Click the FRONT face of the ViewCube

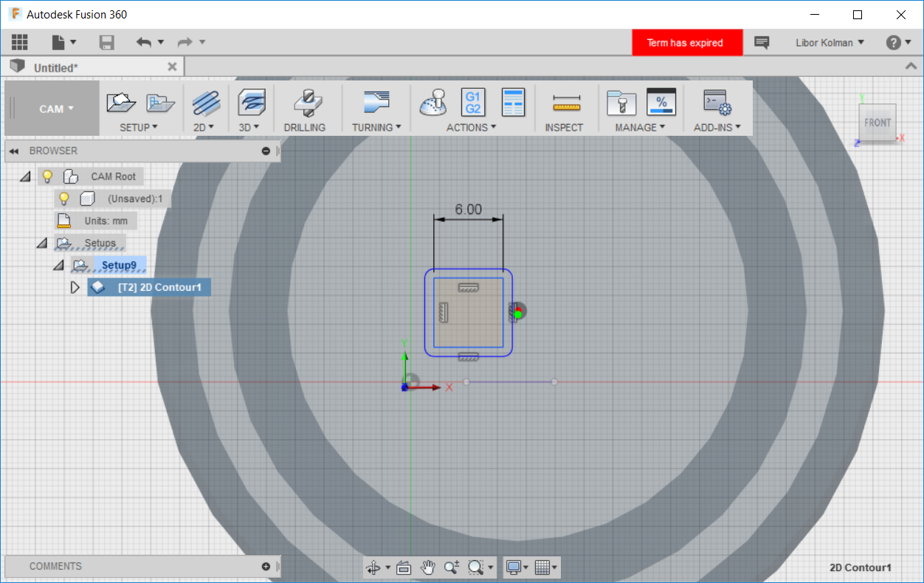tap(877, 123)
